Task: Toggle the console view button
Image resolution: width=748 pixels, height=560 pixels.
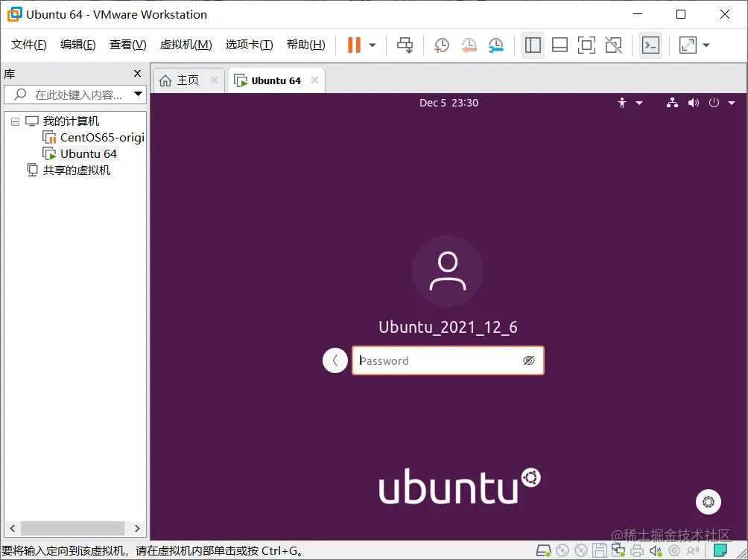Action: [x=650, y=45]
